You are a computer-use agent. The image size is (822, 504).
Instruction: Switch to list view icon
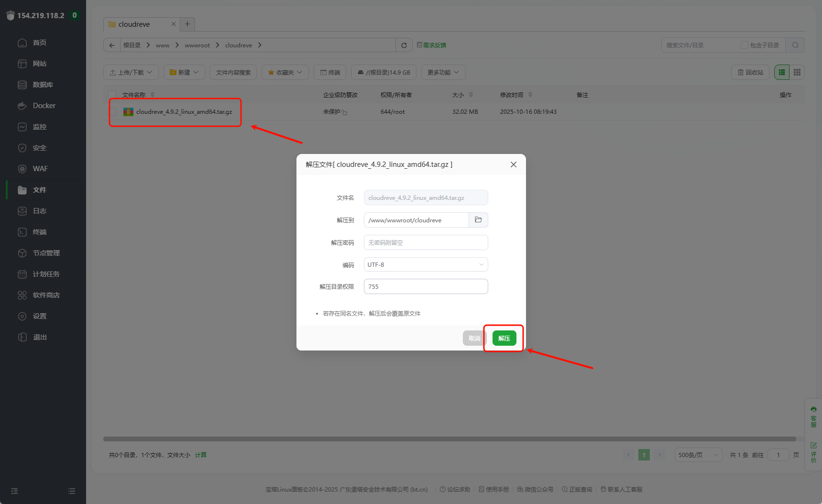(x=782, y=72)
